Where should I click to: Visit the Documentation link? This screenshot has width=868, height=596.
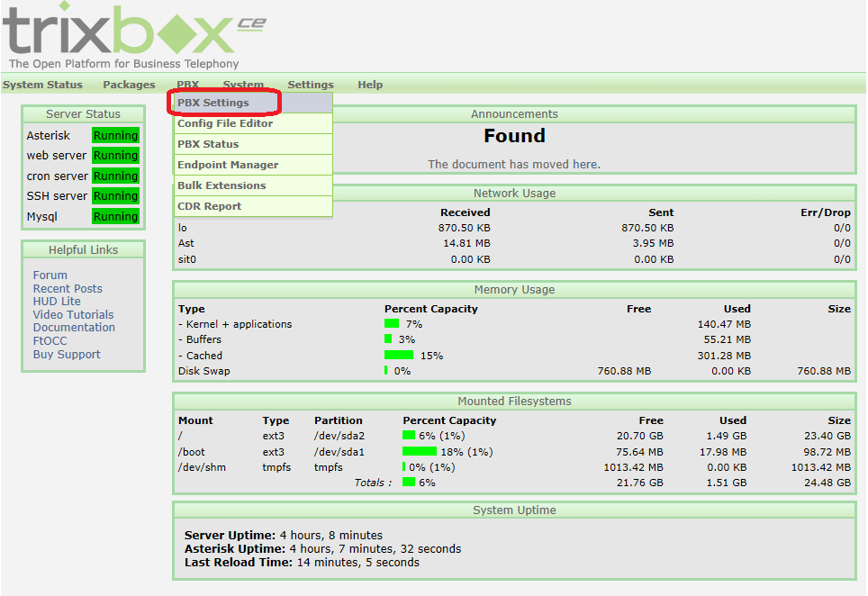[x=74, y=328]
